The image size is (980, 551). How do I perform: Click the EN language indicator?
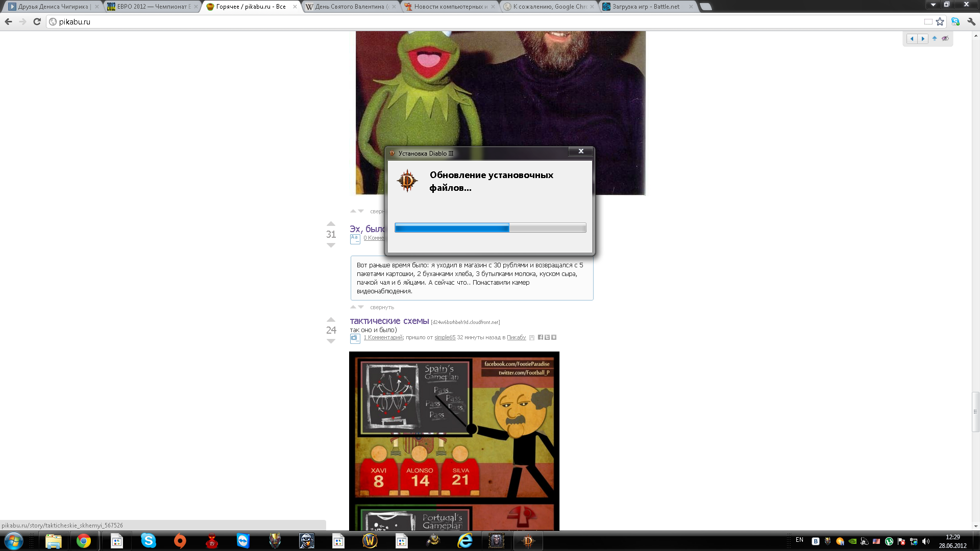799,540
